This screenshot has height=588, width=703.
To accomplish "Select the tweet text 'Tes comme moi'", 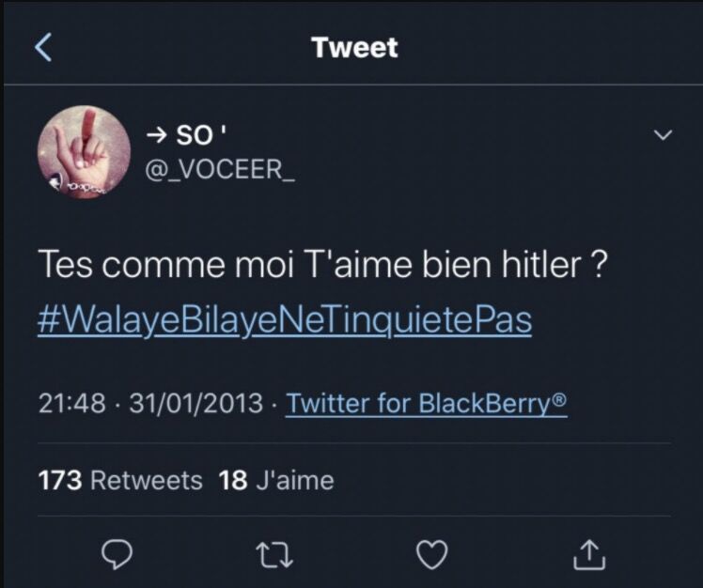I will (x=166, y=265).
